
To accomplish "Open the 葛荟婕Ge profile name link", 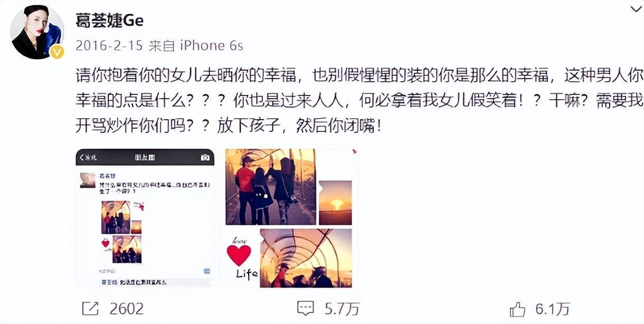I will pyautogui.click(x=109, y=20).
